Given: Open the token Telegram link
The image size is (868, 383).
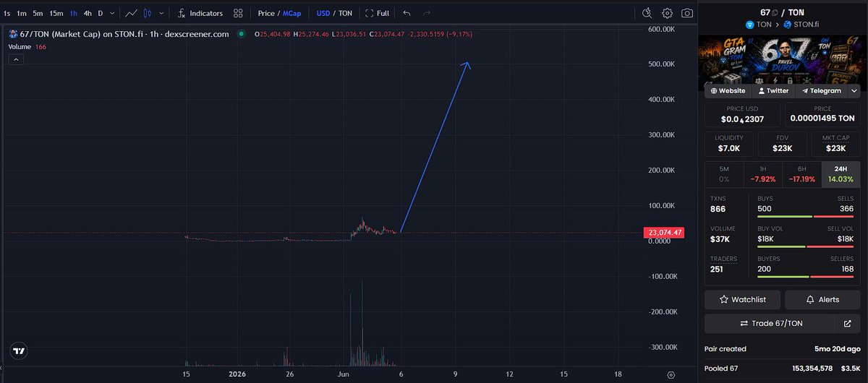Looking at the screenshot, I should (x=821, y=91).
